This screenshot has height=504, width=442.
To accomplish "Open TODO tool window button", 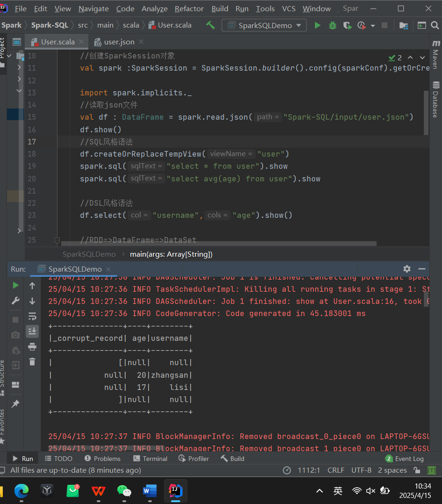I will [x=58, y=459].
